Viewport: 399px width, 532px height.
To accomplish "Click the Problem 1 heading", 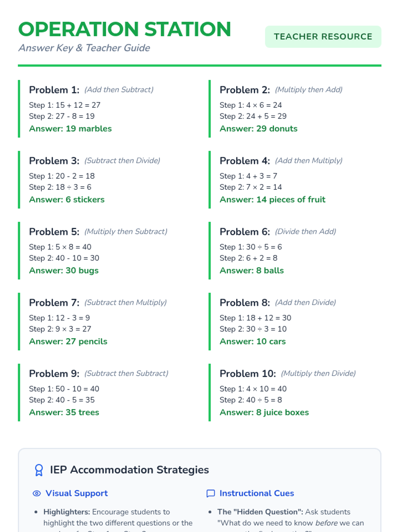I will coord(54,90).
